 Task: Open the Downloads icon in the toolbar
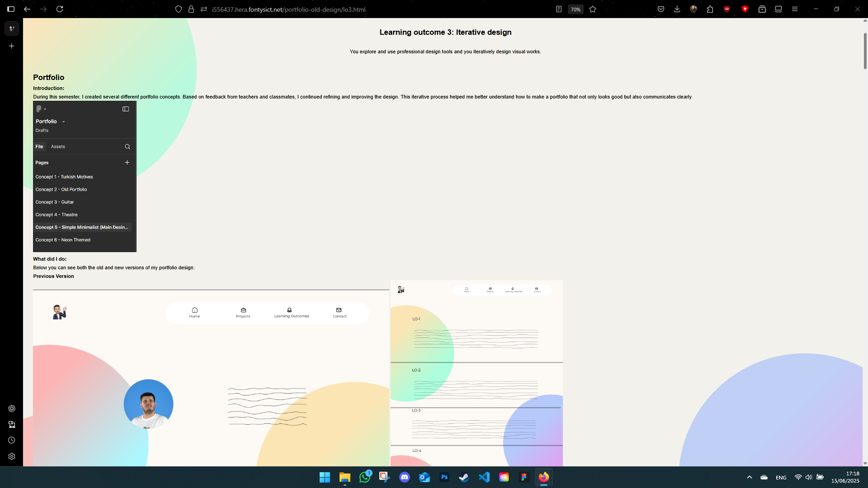pos(677,9)
